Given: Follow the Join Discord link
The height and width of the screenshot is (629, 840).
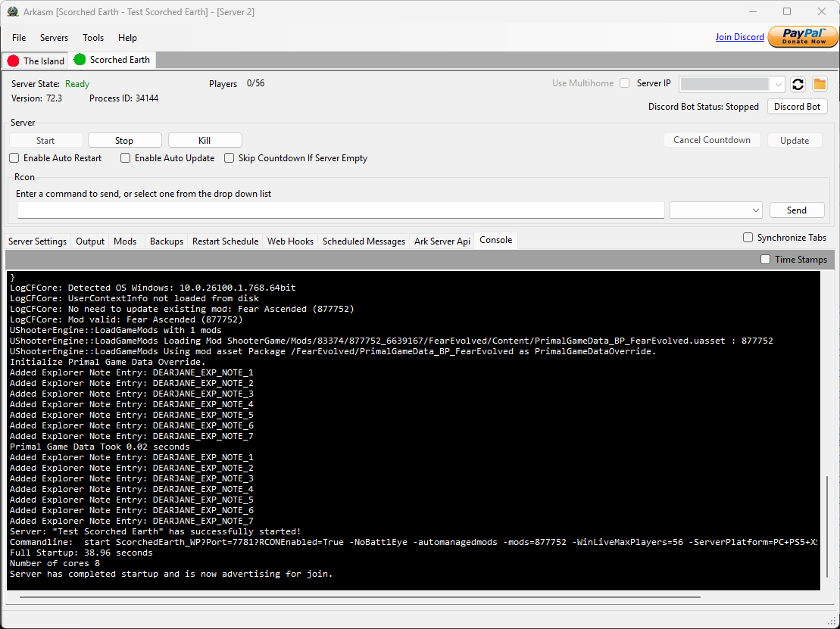Looking at the screenshot, I should click(740, 37).
